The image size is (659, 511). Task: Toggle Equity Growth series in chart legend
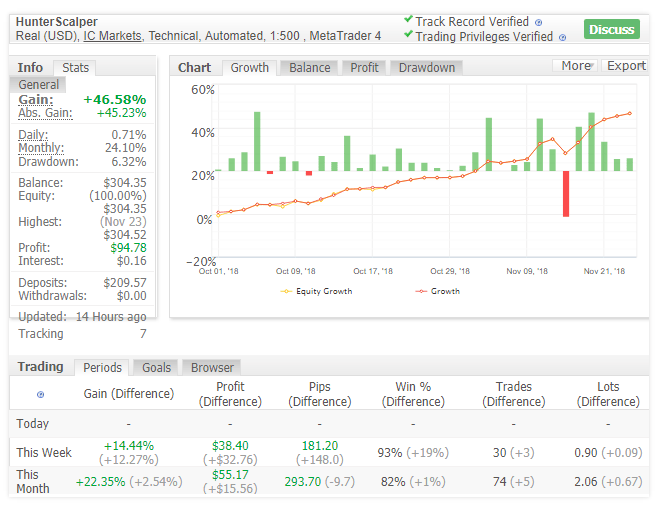coord(317,291)
